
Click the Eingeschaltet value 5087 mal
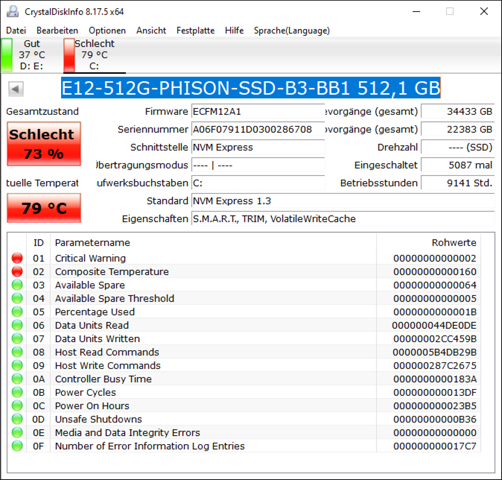pos(458,165)
